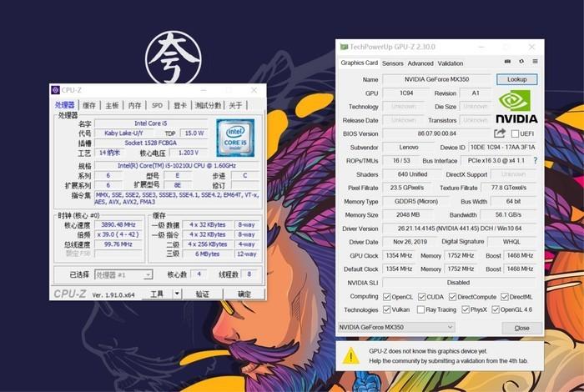This screenshot has height=392, width=584.
Task: Open the Validation tab in GPU-Z
Action: click(x=451, y=63)
